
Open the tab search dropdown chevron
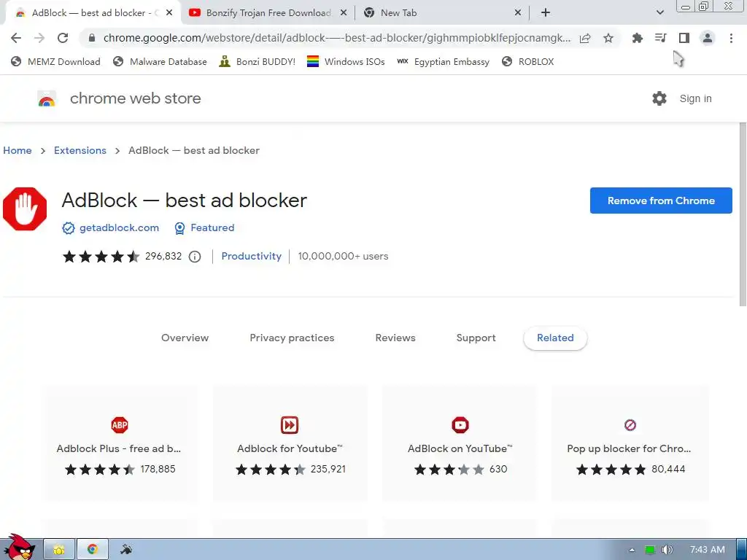[x=659, y=13]
